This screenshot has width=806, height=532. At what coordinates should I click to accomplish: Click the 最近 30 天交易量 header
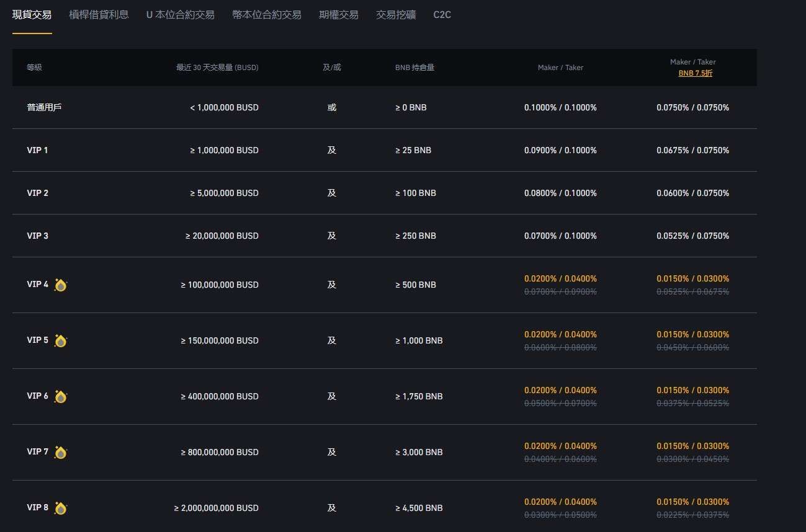(x=218, y=68)
